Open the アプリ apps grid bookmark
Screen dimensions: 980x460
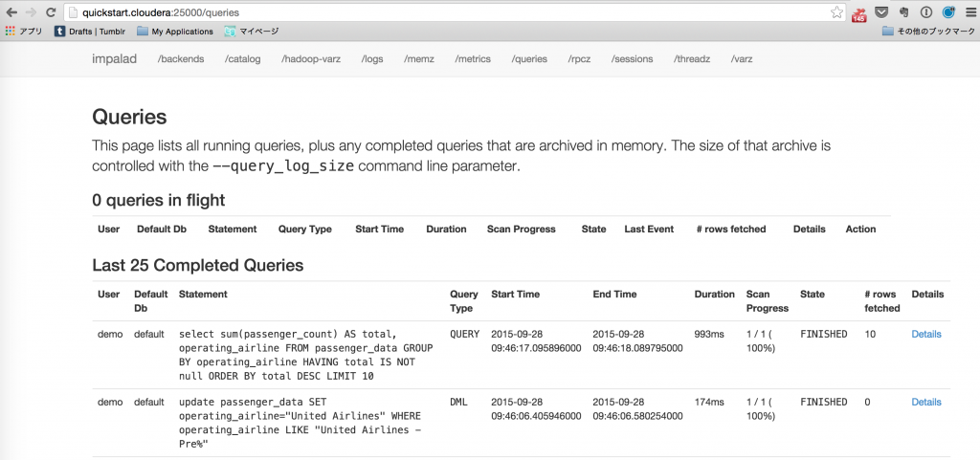click(24, 31)
